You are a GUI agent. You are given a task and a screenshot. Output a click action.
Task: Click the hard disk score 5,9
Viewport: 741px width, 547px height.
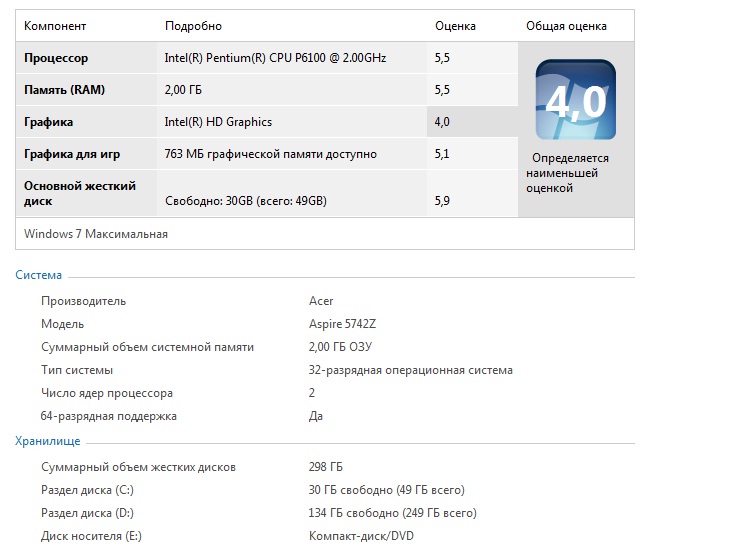pos(442,201)
